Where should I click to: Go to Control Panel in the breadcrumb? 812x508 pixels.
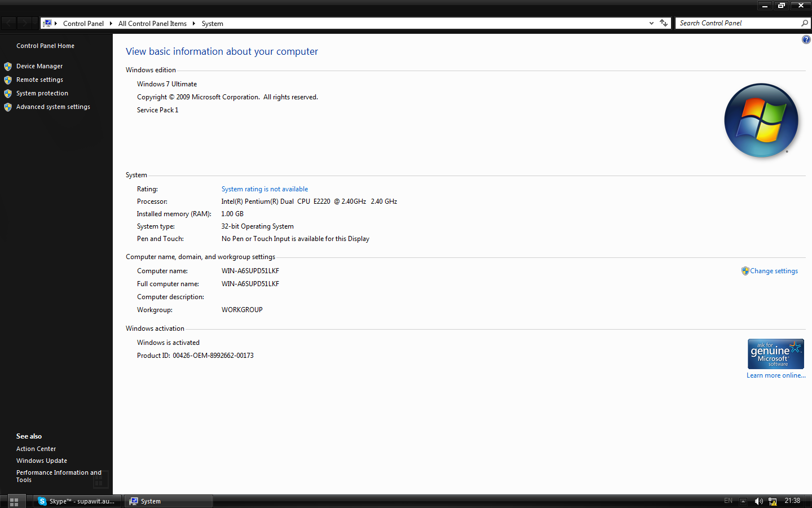tap(83, 24)
